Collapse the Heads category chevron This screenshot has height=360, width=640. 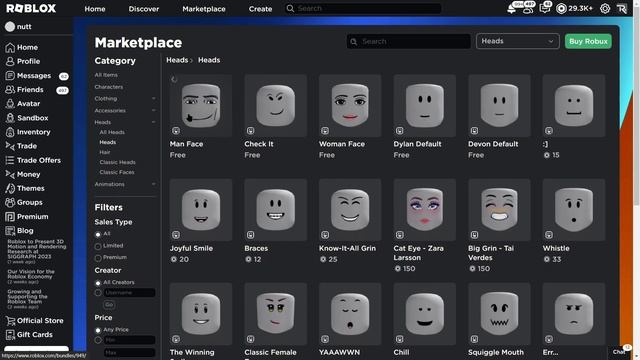coord(153,122)
